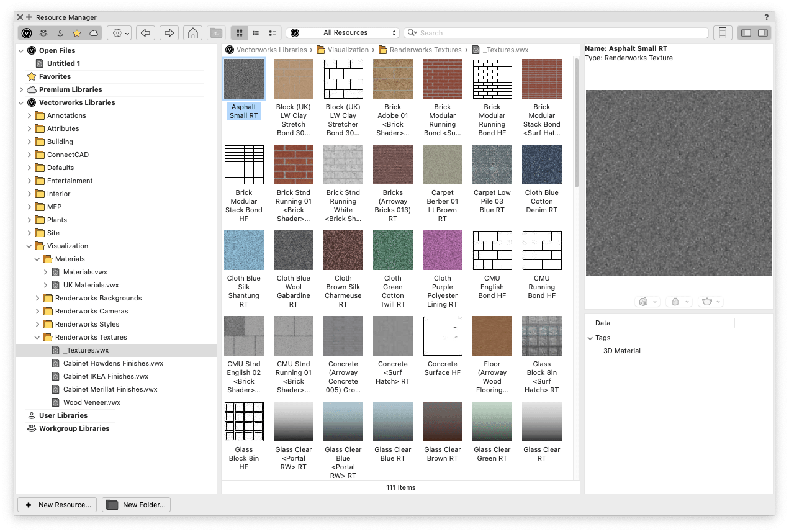Click the parent folder up icon
This screenshot has width=789, height=532.
click(215, 33)
